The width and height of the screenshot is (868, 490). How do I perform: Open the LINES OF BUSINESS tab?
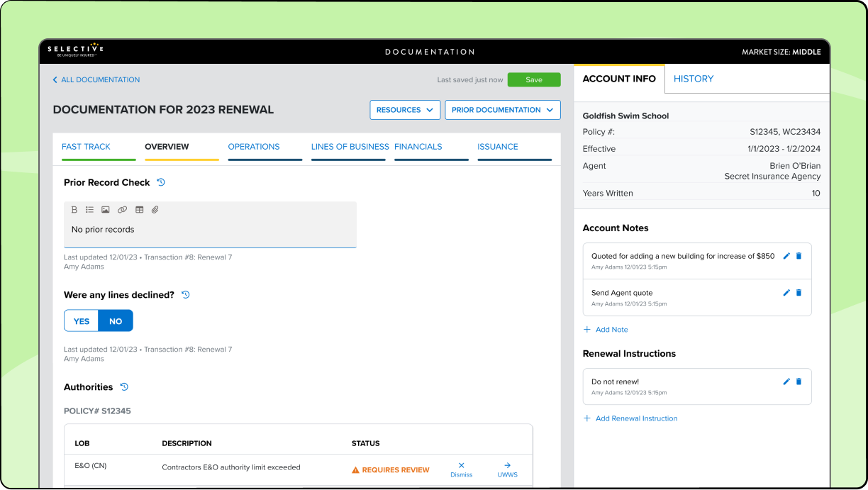(x=348, y=147)
